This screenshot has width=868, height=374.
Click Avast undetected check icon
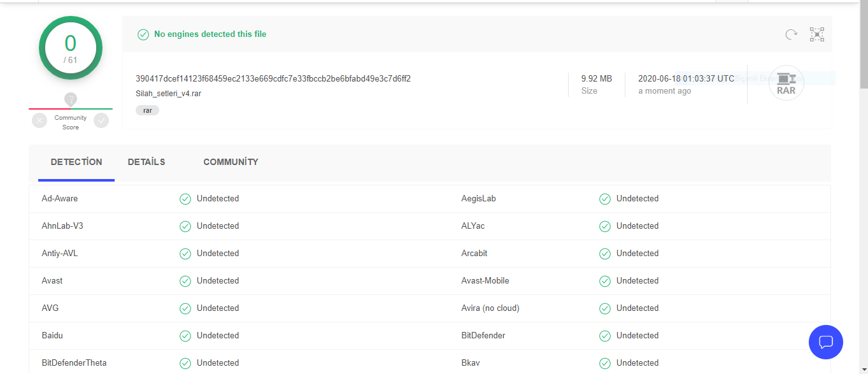point(185,281)
